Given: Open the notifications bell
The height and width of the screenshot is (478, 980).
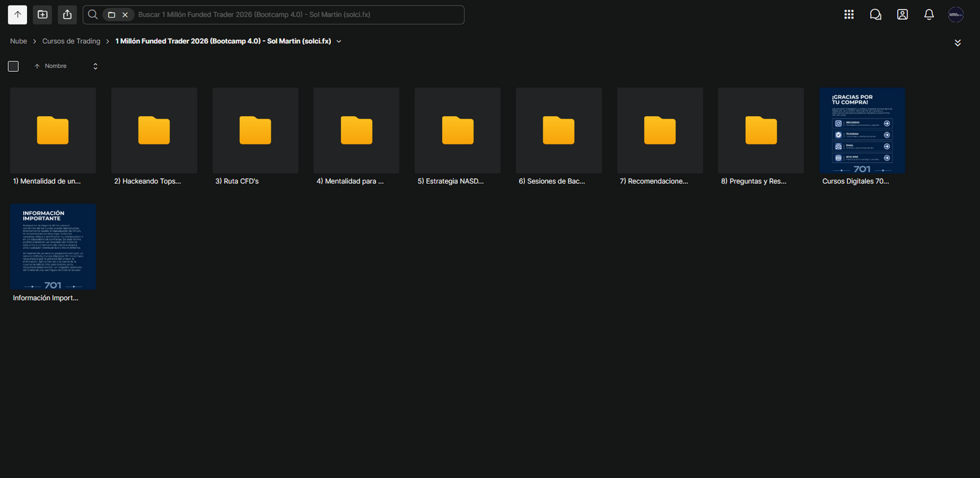Looking at the screenshot, I should (929, 14).
